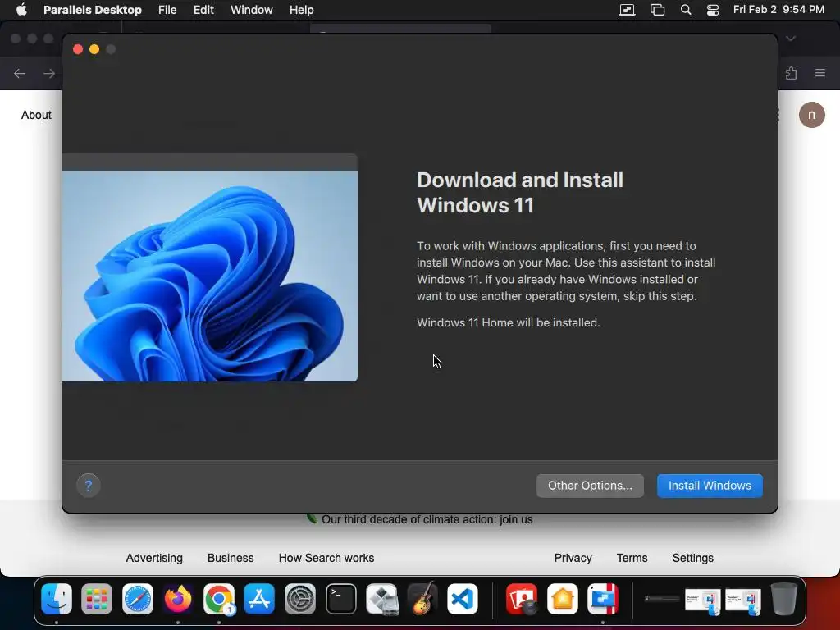Open the Apple menu
Image resolution: width=840 pixels, height=630 pixels.
(x=21, y=10)
